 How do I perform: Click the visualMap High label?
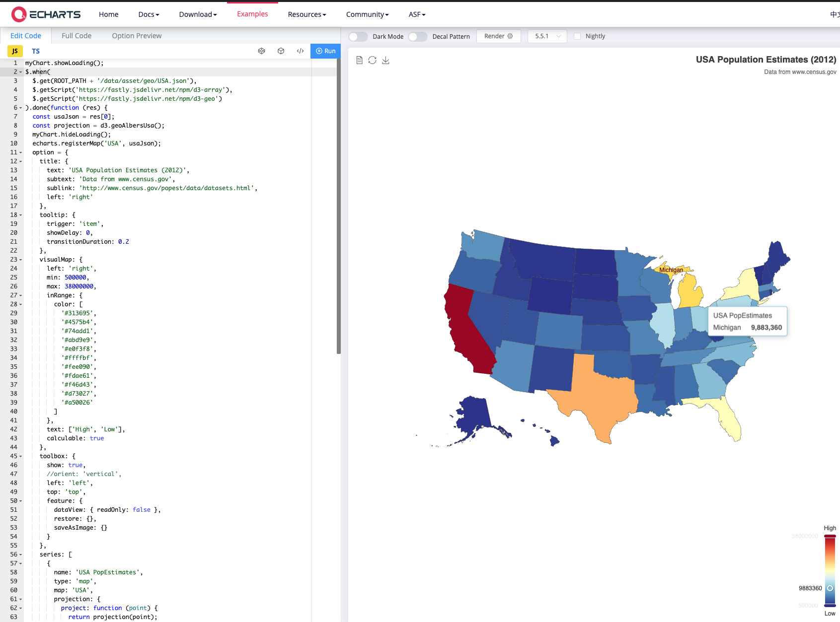pyautogui.click(x=830, y=528)
